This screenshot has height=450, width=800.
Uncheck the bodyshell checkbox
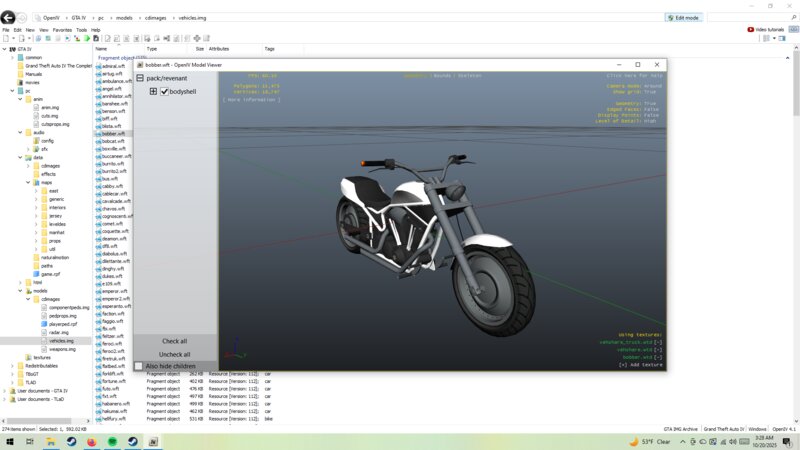click(x=164, y=92)
